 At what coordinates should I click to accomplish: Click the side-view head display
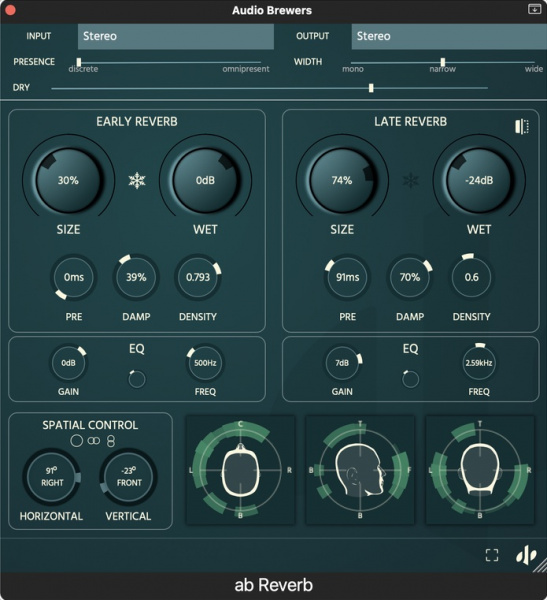(360, 470)
